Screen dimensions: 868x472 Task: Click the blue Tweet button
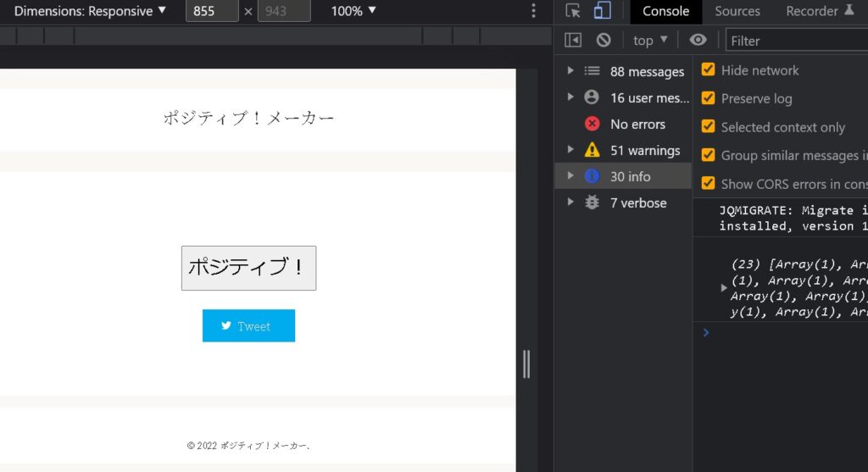tap(248, 326)
